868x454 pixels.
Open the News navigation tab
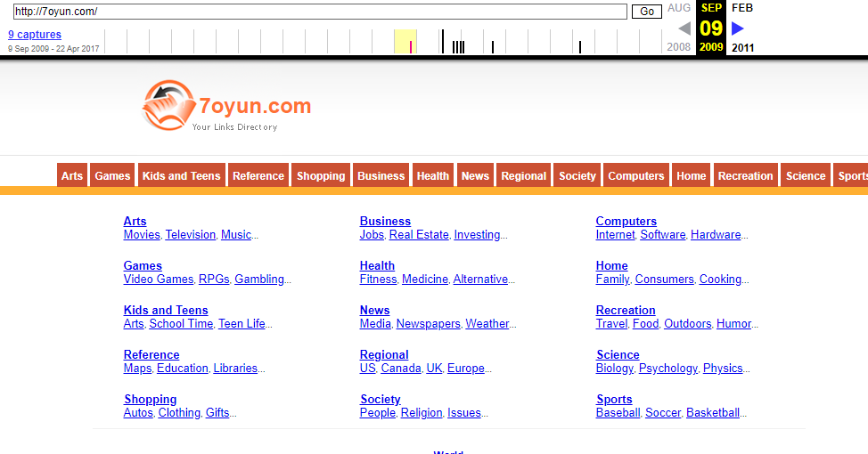[476, 176]
